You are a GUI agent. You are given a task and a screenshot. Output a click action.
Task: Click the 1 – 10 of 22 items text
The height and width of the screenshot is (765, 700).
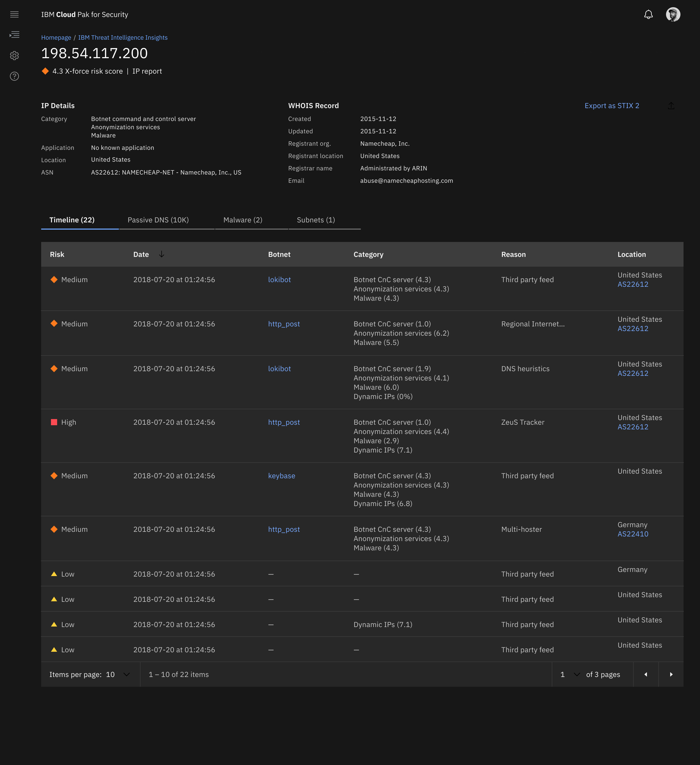pyautogui.click(x=179, y=674)
